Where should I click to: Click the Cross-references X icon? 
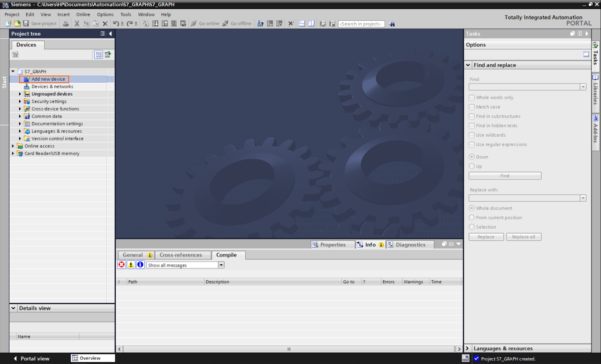pyautogui.click(x=290, y=23)
